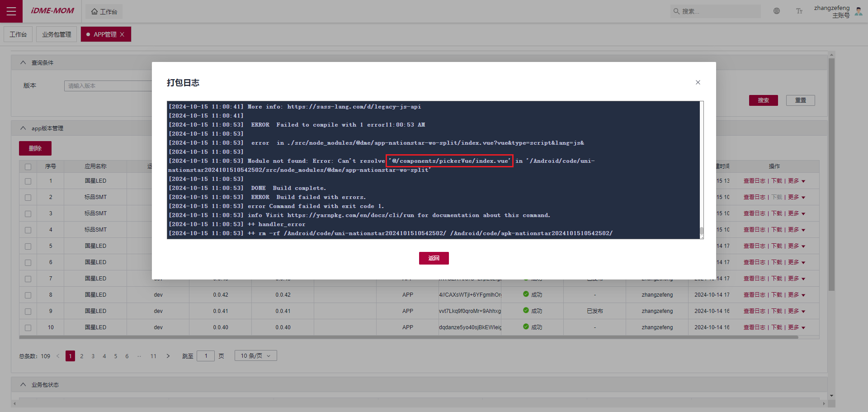
Task: Go to next page arrow in pagination
Action: 168,356
